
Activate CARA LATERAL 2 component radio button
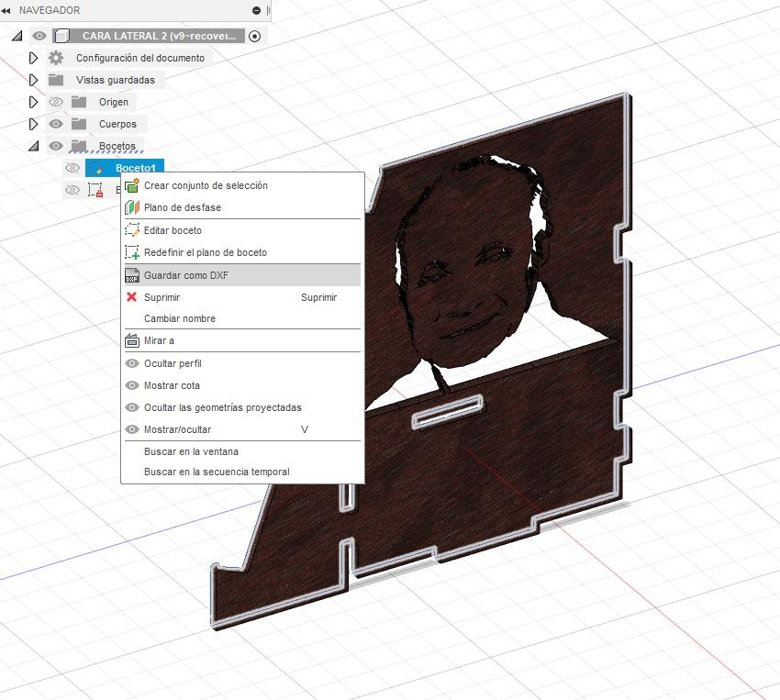(x=255, y=36)
